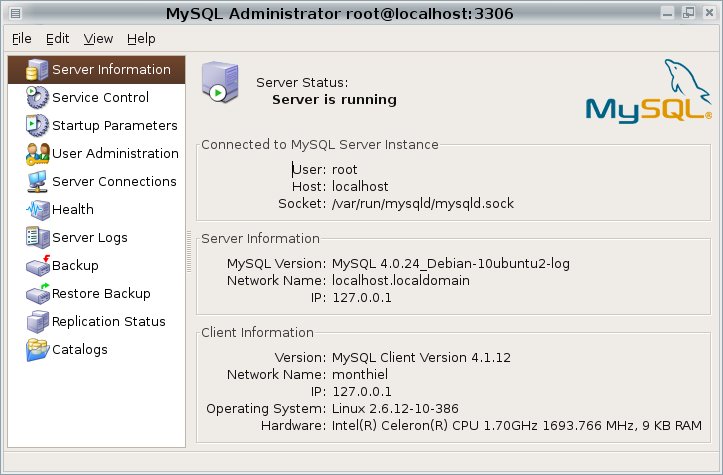Click the Service Control gear icon
The image size is (723, 475).
click(37, 97)
